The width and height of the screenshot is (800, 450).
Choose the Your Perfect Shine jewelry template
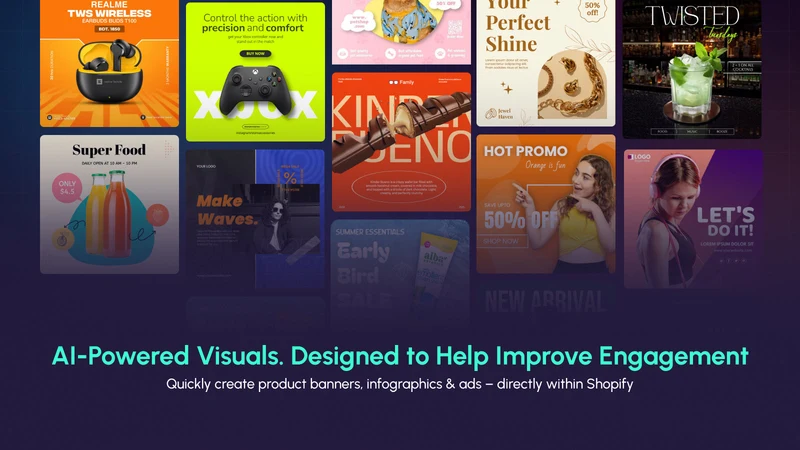545,63
